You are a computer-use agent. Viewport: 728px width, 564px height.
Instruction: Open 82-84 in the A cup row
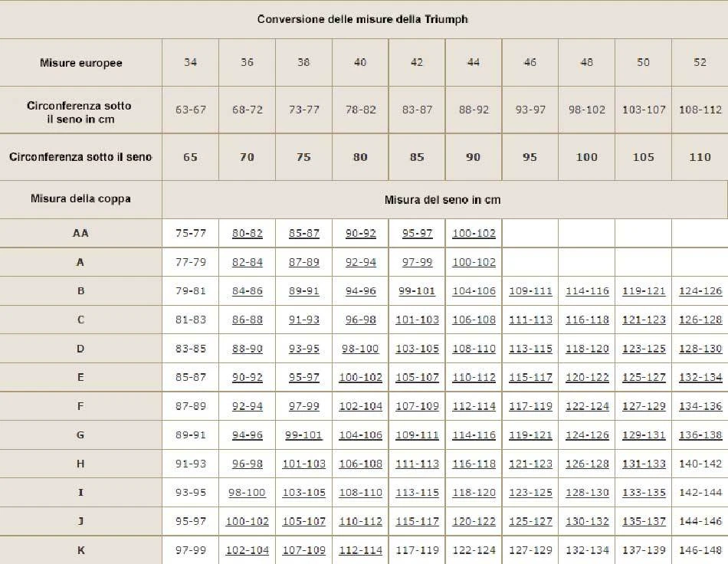[247, 262]
